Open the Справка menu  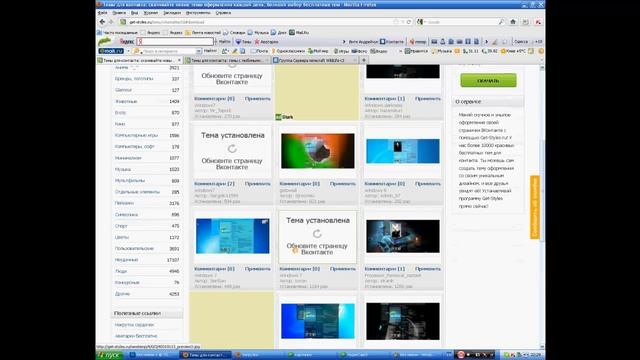[x=223, y=13]
